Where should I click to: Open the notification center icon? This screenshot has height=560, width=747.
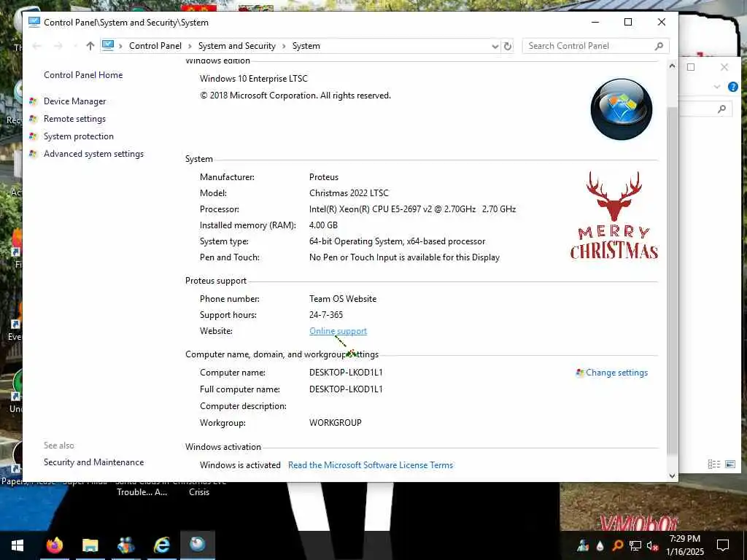point(723,545)
